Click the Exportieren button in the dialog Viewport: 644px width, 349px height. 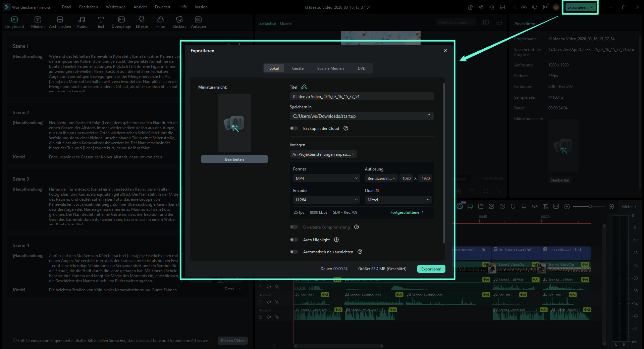(x=431, y=269)
